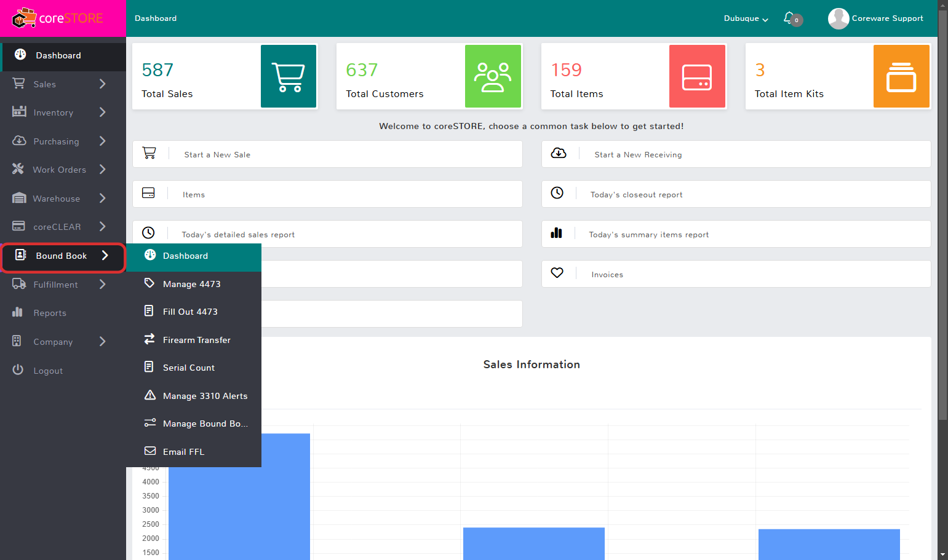The width and height of the screenshot is (948, 560).
Task: Click the clock icon beside detailed sales report
Action: [148, 233]
